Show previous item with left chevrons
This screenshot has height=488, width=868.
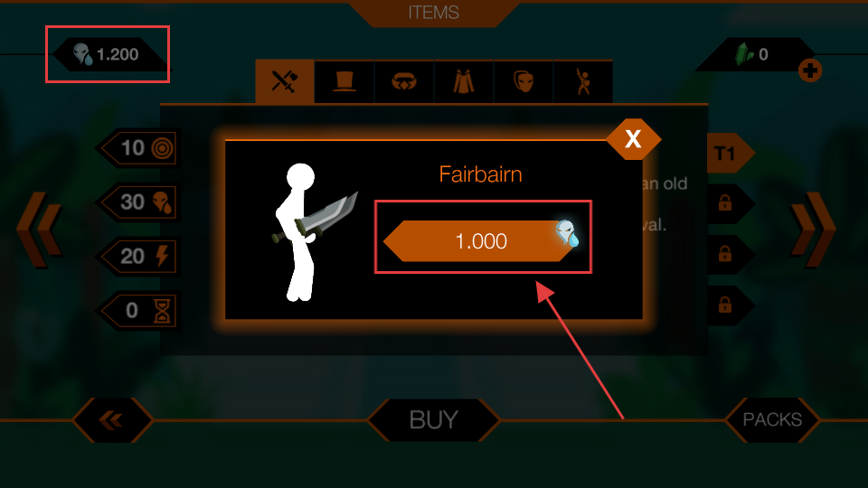[39, 229]
